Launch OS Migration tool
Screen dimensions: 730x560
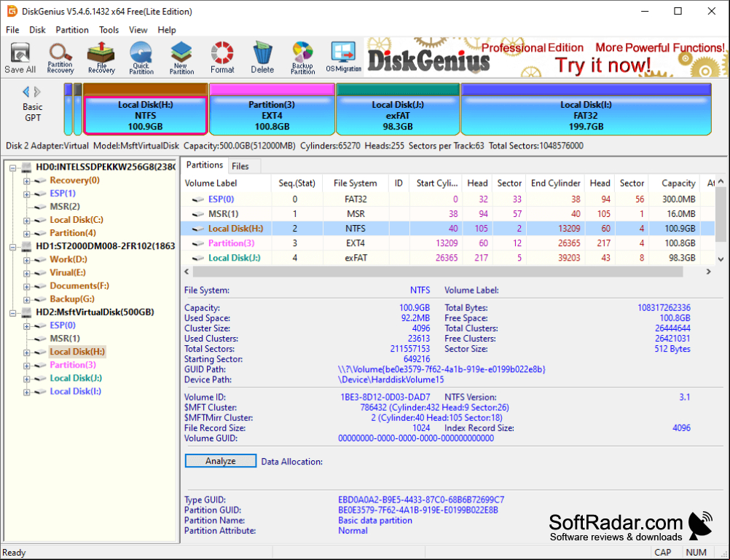pos(344,58)
